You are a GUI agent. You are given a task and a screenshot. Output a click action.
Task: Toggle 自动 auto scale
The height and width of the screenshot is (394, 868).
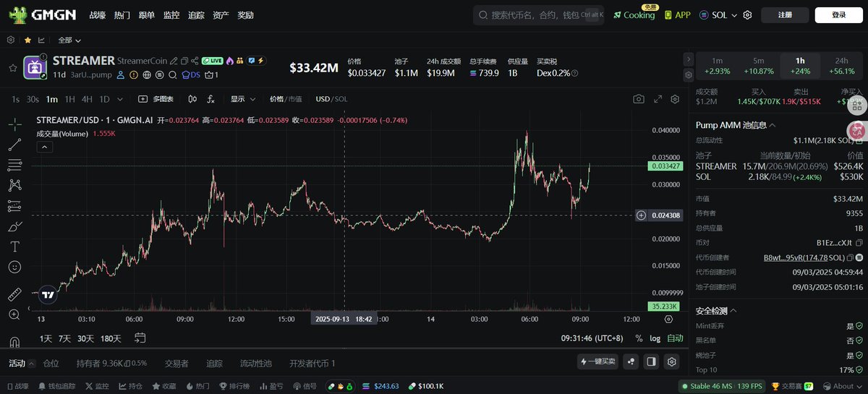675,338
